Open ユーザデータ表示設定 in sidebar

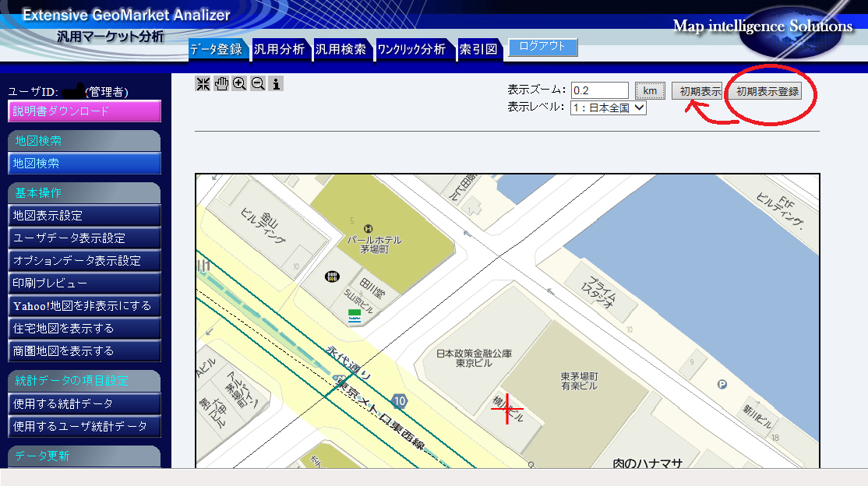[85, 238]
